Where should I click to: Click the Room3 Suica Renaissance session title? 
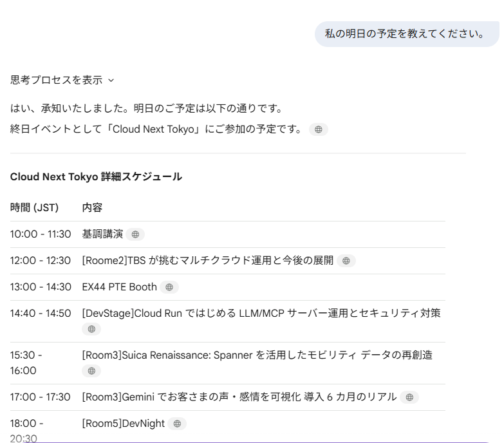click(x=257, y=355)
